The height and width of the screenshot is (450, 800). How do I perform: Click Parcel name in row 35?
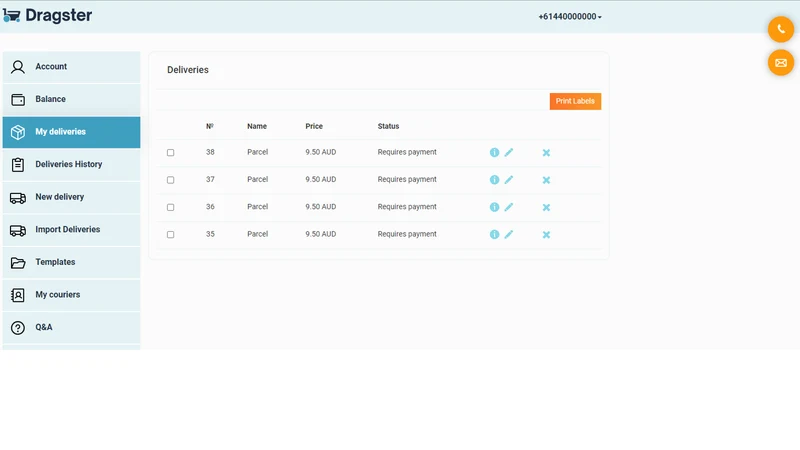(x=257, y=234)
